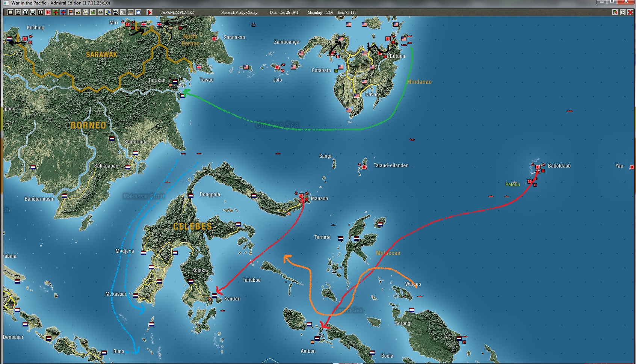Select the Japanese base icon at Manado
Screen dimensions: 636x364
[301, 196]
